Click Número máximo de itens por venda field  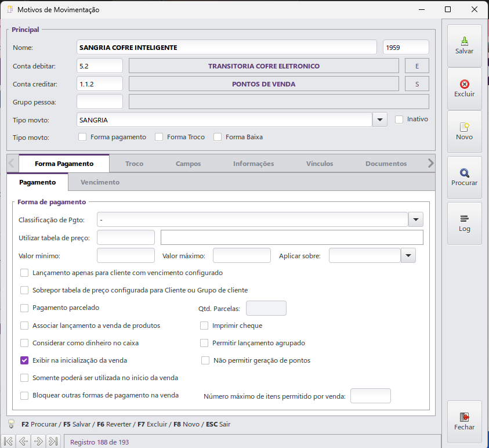click(371, 396)
